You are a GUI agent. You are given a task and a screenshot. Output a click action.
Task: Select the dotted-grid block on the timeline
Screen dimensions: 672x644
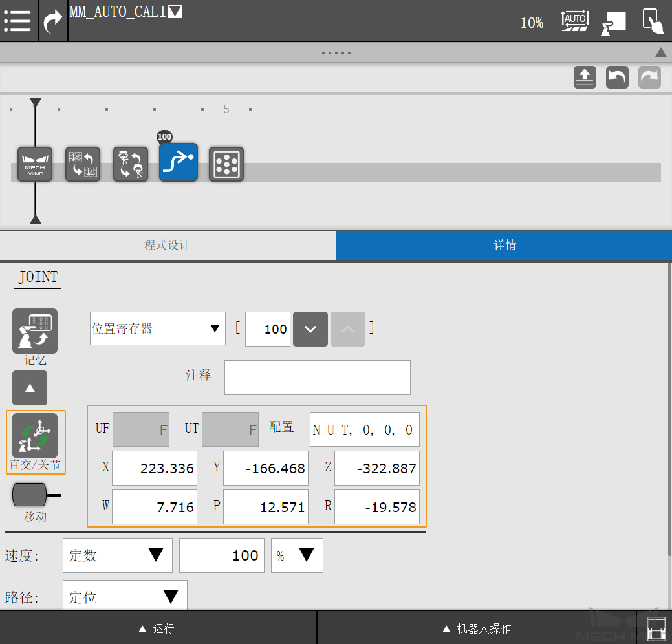(x=226, y=164)
